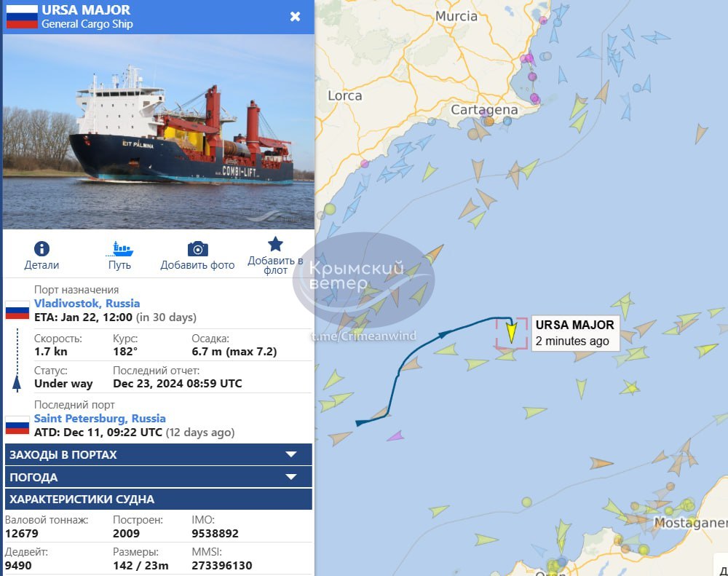Expand the ПОГОДА section arrow
728x576 pixels.
coord(291,476)
